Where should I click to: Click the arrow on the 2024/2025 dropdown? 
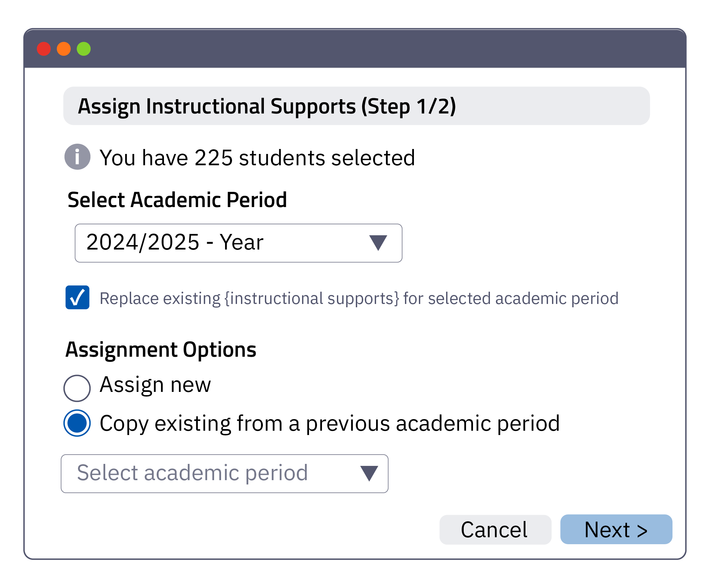click(x=378, y=243)
